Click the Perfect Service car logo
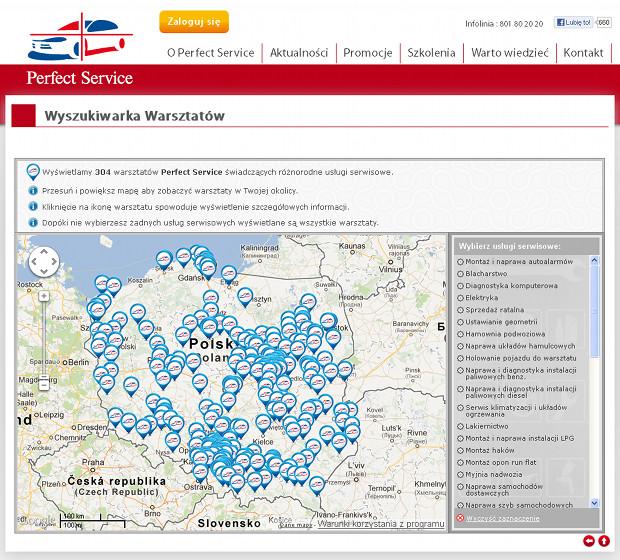 (x=81, y=37)
